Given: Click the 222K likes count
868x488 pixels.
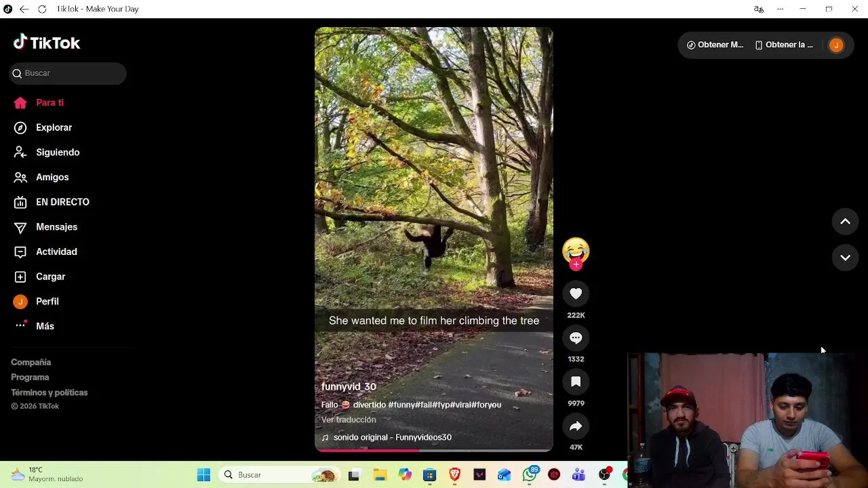Looking at the screenshot, I should pyautogui.click(x=576, y=315).
